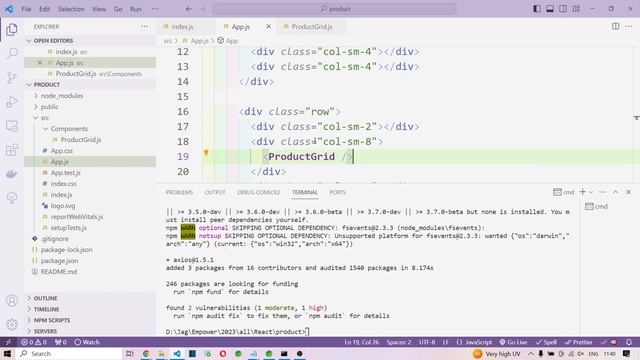Go forward with the navigation arrow
The image size is (640, 360).
202,9
